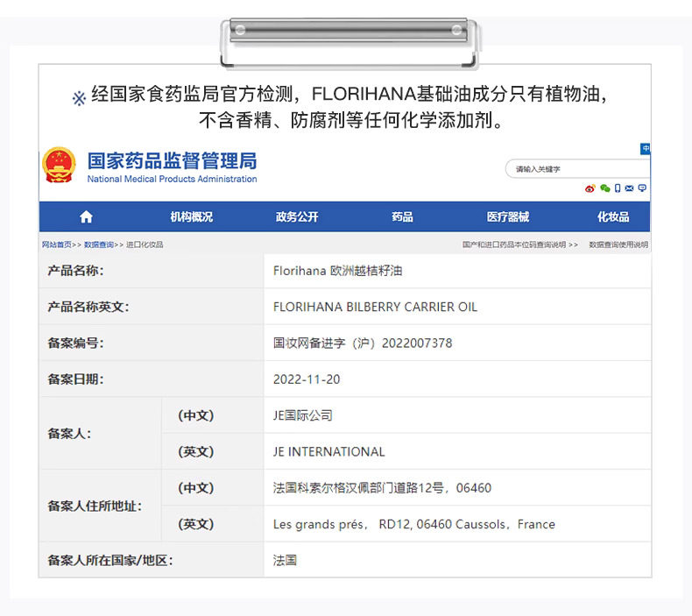Select filing number 国妆网备进字（沪）2022007378
Viewport: 692px width, 616px height.
(x=363, y=343)
